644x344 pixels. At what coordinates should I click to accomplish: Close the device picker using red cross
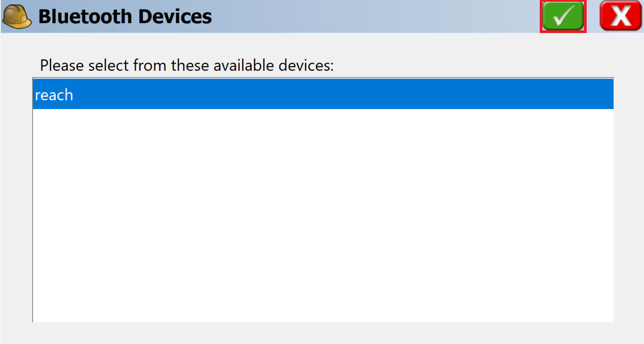tap(621, 16)
